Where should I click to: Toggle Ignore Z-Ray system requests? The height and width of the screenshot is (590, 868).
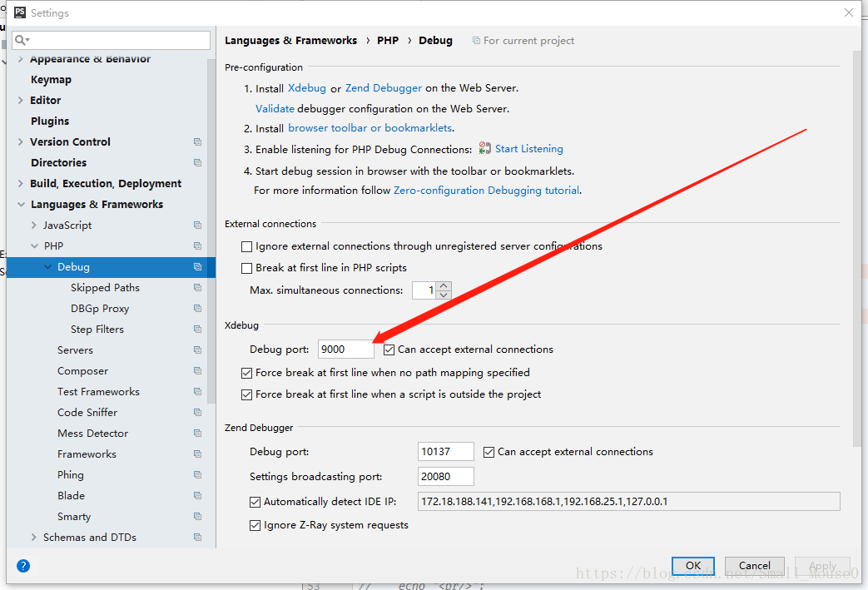click(x=255, y=525)
